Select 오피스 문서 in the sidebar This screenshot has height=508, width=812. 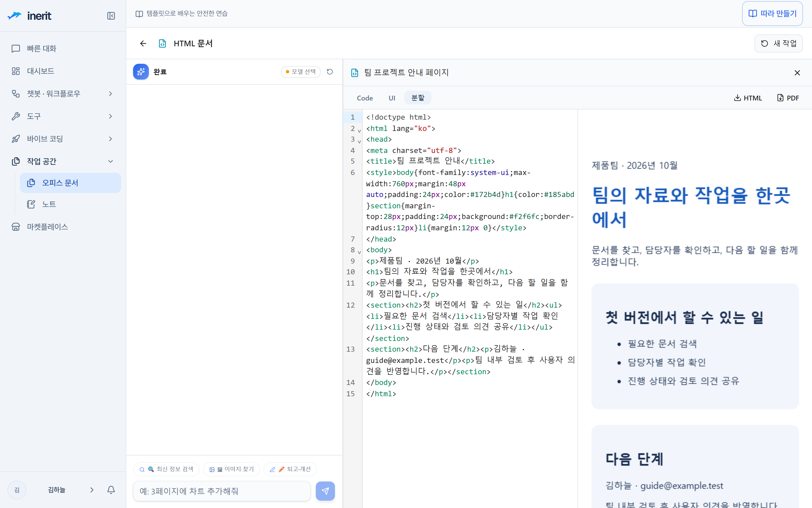70,183
